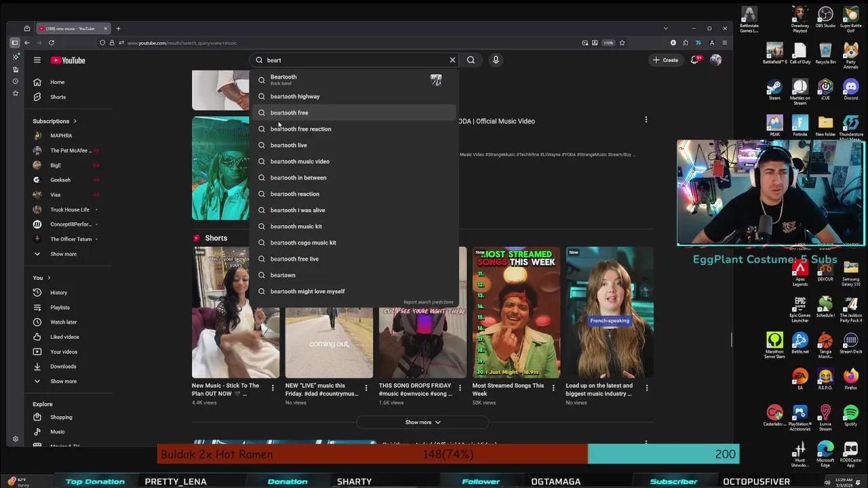The width and height of the screenshot is (868, 488).
Task: Bookmark this page with the star
Action: coord(622,43)
